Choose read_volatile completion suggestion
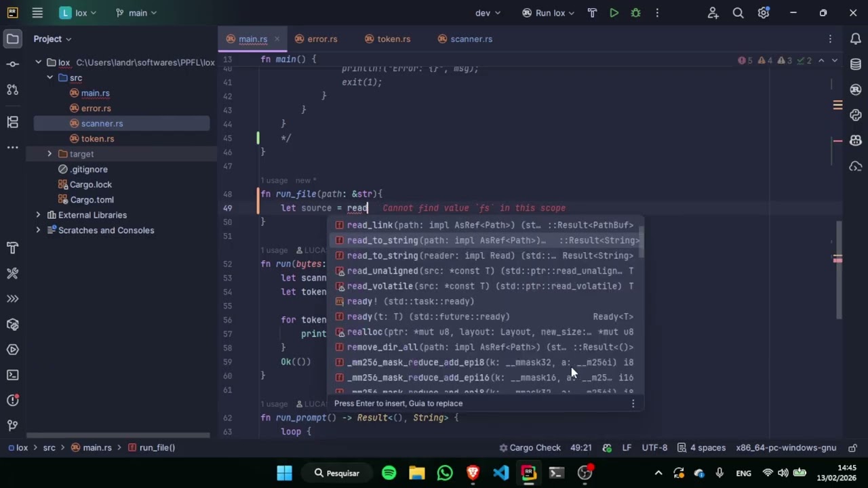Viewport: 868px width, 488px height. [485, 286]
